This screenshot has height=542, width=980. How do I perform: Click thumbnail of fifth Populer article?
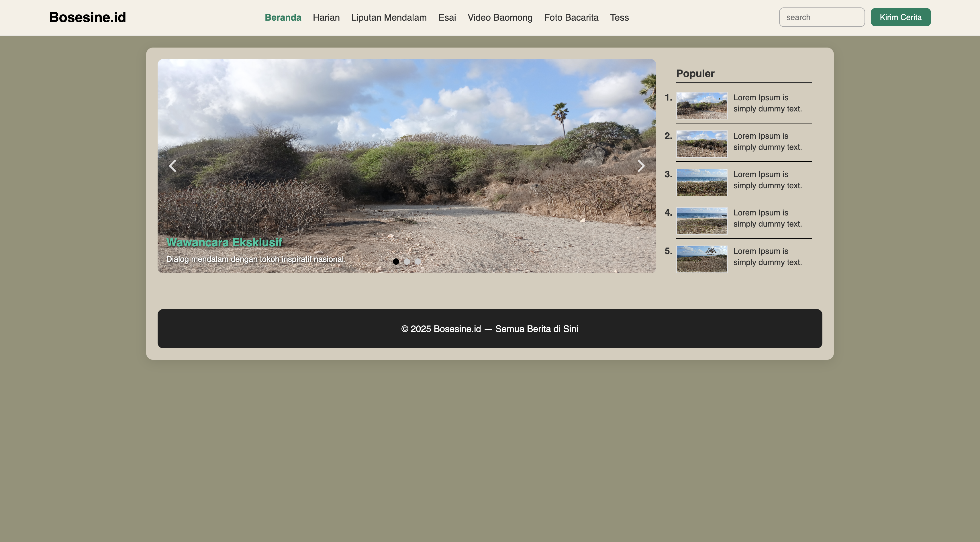click(701, 259)
